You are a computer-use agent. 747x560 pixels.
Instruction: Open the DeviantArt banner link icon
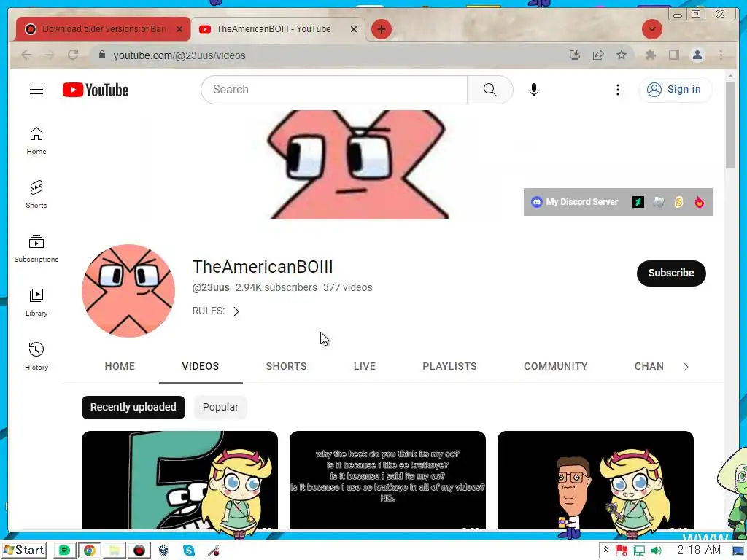[x=638, y=202]
